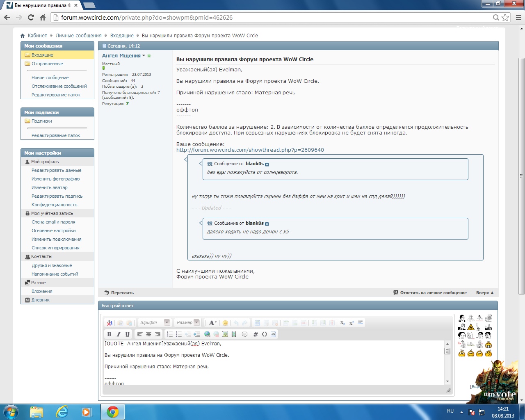Click in the quick reply text area

274,363
